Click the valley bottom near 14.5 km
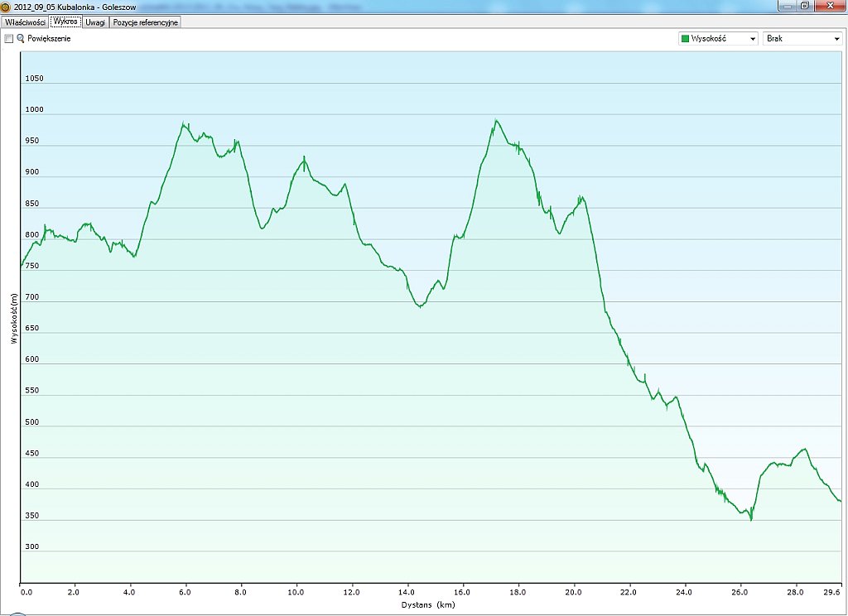 [x=421, y=306]
